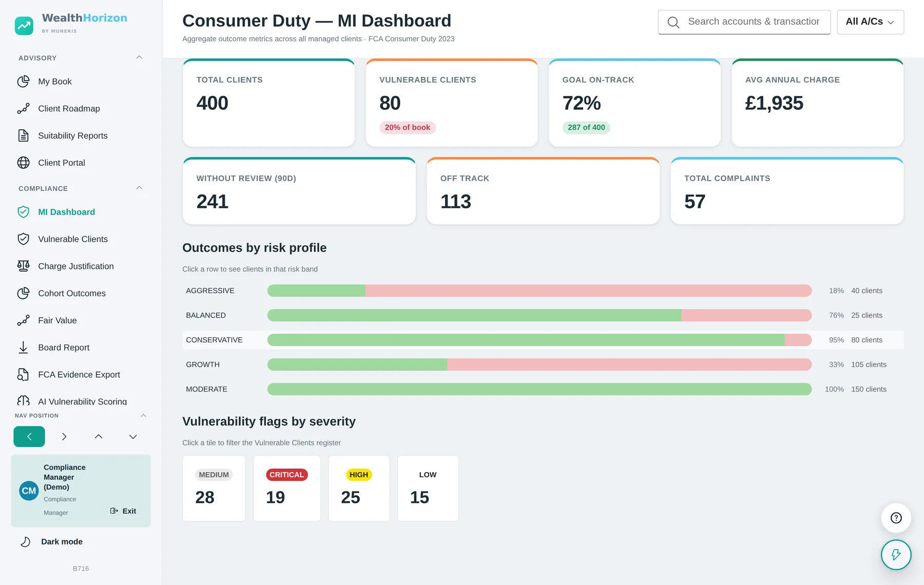Open the All A/Cs dropdown

(x=870, y=22)
